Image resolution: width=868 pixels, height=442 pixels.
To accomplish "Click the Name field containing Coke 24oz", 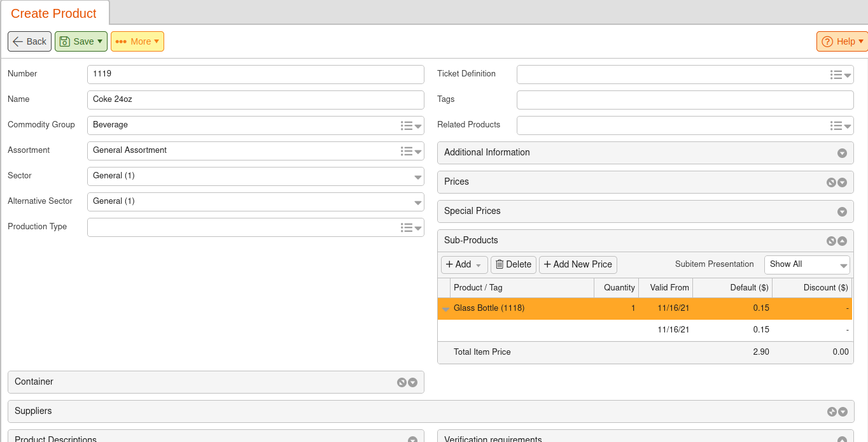I will click(256, 100).
